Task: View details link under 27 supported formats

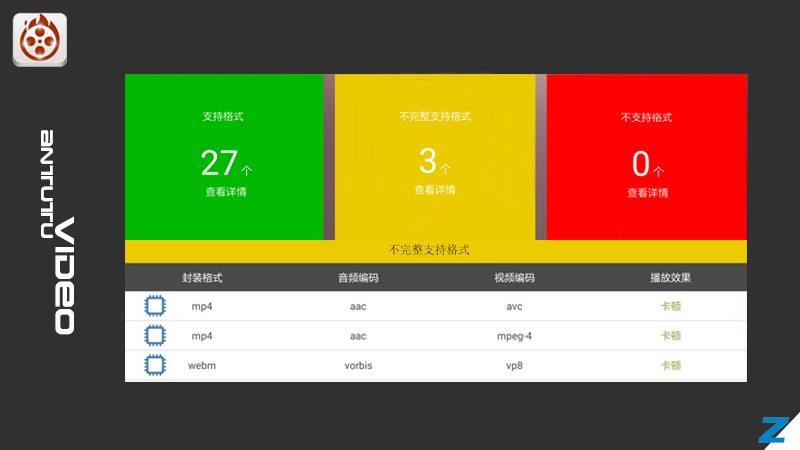Action: (x=226, y=192)
